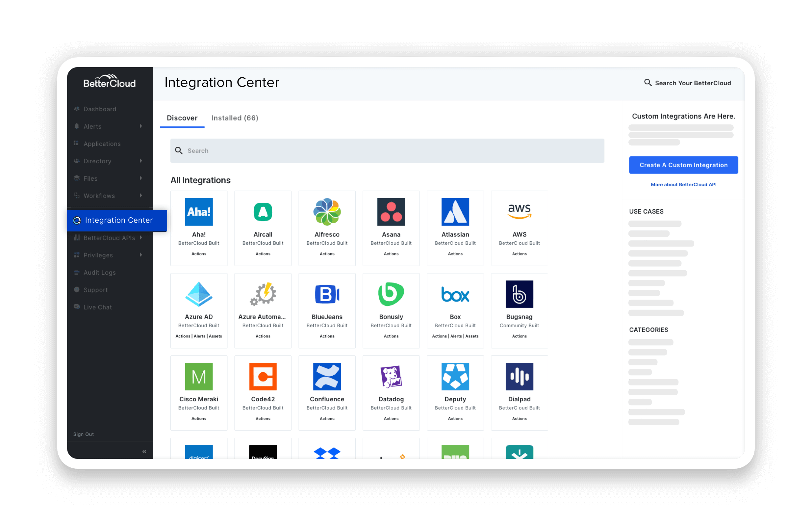Select the BlueJeans logo

pos(327,294)
